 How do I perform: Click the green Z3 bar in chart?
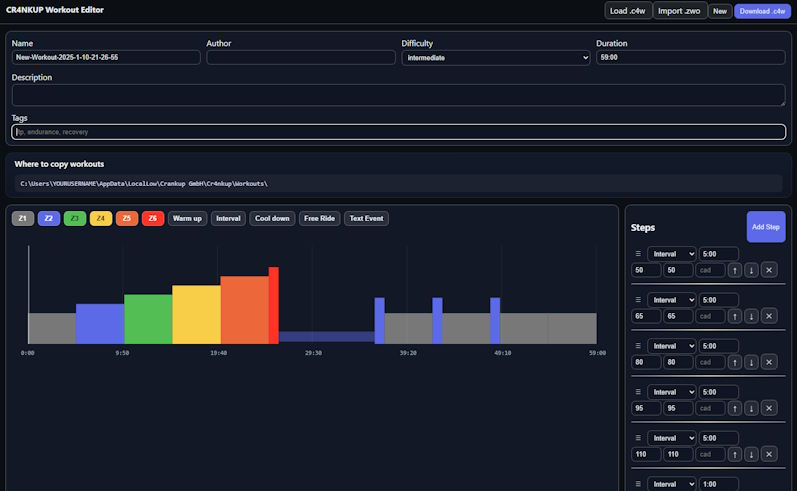[148, 319]
